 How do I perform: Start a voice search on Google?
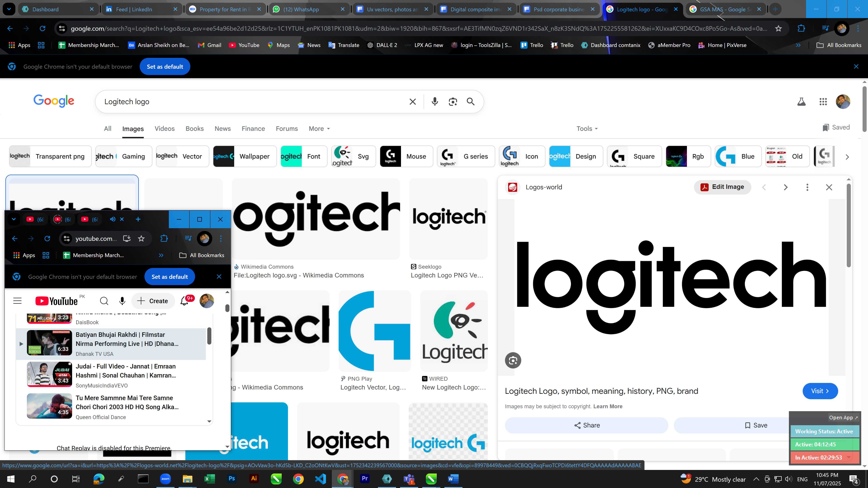[x=435, y=102]
